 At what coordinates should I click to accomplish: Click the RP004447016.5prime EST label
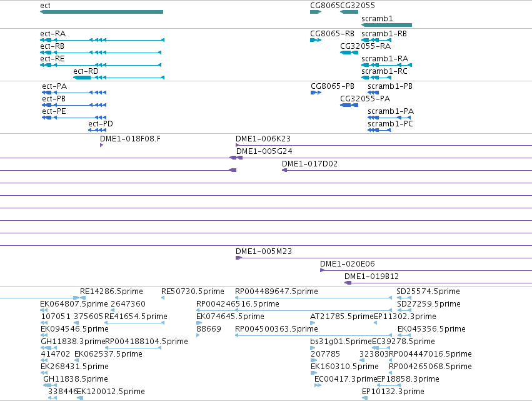pos(430,355)
